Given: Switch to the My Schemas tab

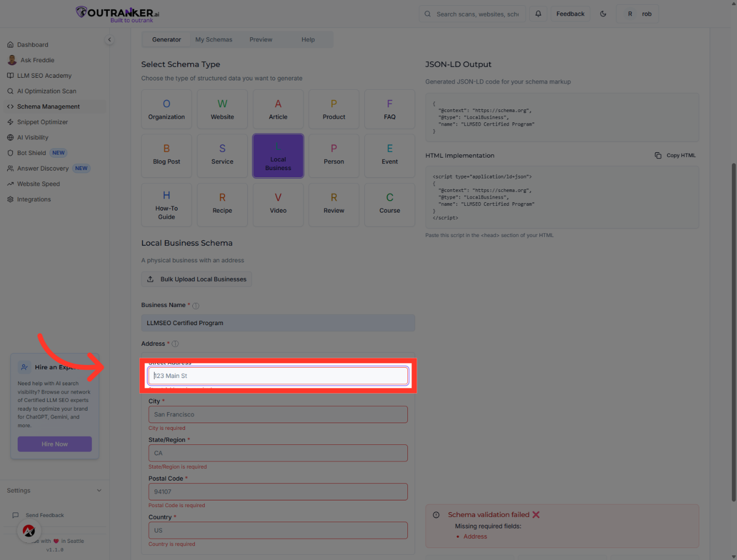Looking at the screenshot, I should click(214, 39).
